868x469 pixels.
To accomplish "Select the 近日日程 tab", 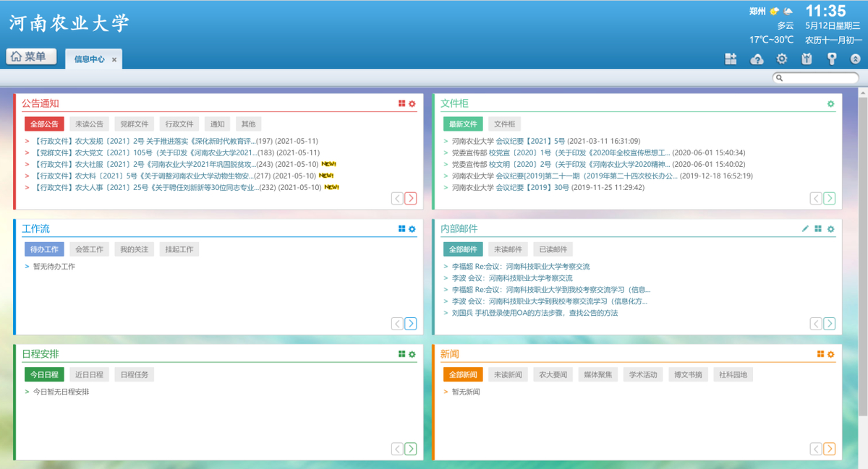I will [x=89, y=375].
